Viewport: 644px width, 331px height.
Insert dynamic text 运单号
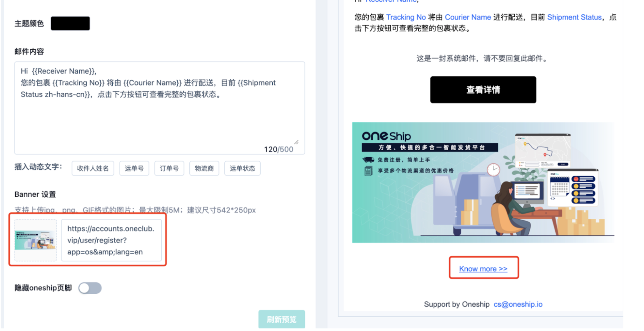(x=134, y=168)
